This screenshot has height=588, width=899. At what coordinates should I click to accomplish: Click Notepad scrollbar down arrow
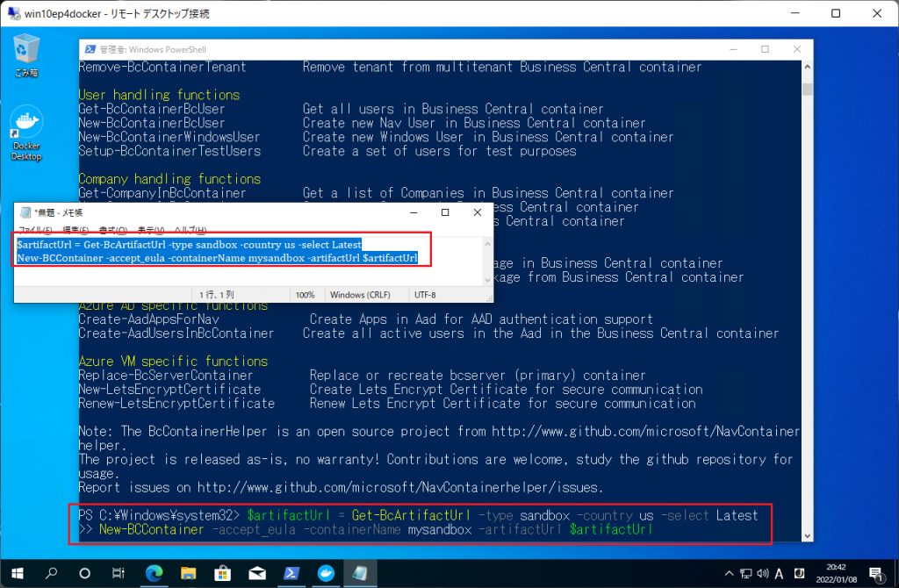[x=487, y=280]
